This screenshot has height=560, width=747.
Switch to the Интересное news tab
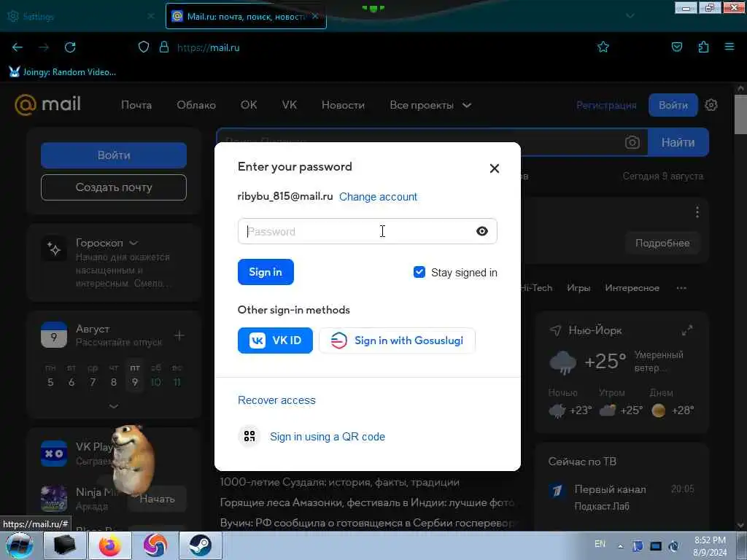[x=632, y=287]
